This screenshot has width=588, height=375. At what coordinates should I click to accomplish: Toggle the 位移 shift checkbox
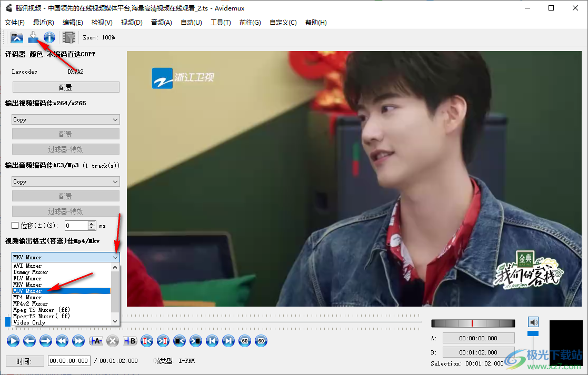(15, 226)
